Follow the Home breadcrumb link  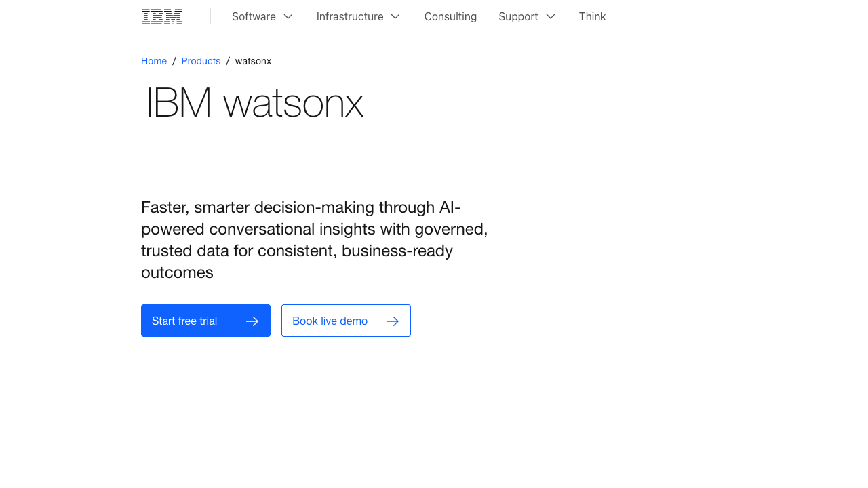(x=154, y=61)
